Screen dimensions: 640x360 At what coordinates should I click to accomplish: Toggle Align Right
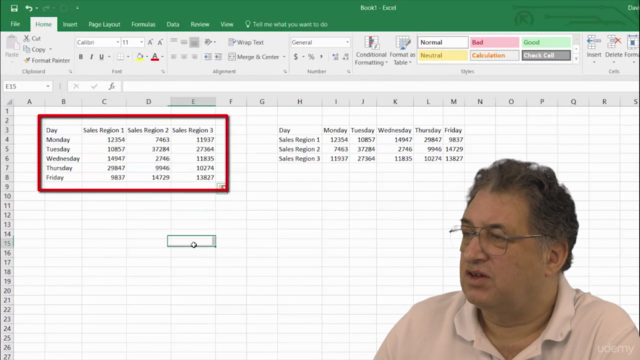194,57
